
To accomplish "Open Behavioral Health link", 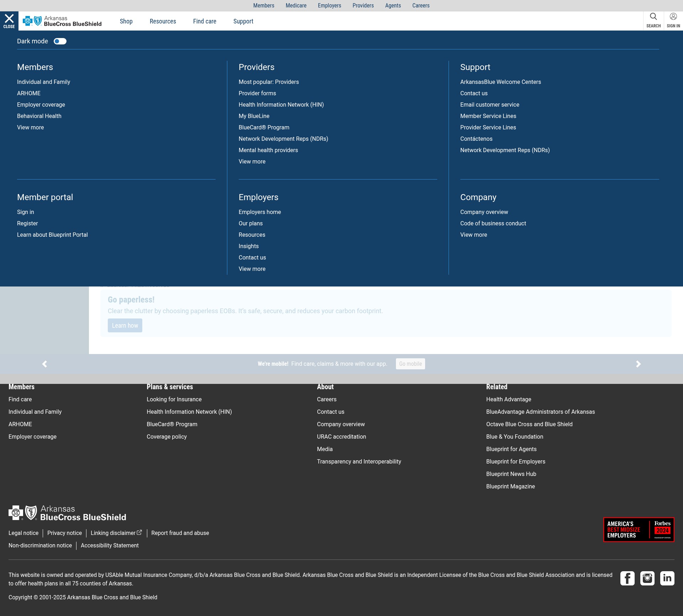I will click(39, 116).
